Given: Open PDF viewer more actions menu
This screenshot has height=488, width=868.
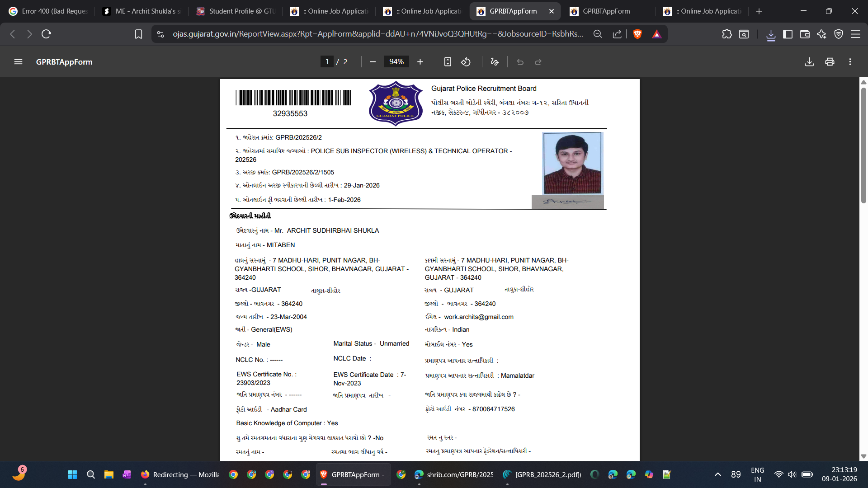Looking at the screenshot, I should [850, 62].
